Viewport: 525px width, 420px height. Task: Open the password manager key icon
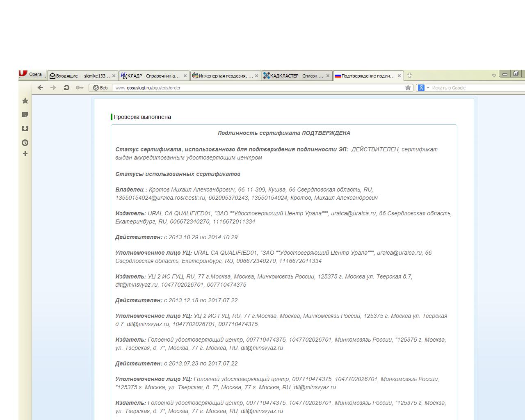pyautogui.click(x=80, y=87)
